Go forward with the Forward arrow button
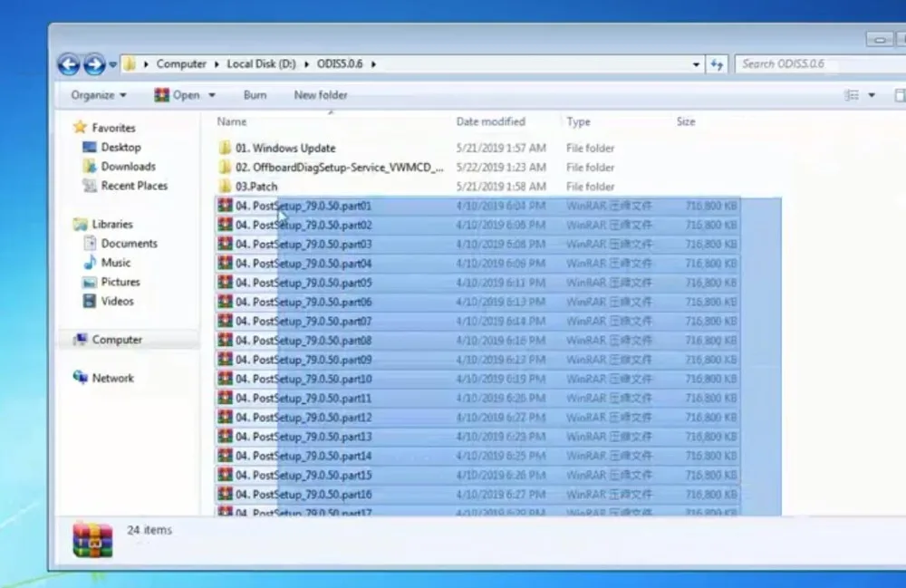 (94, 64)
